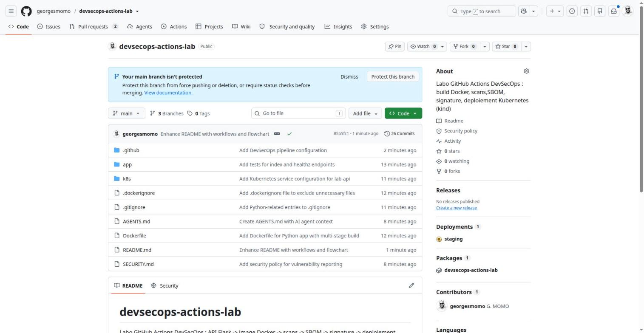Open the repositories icon in the header
644x333 pixels.
(x=600, y=11)
